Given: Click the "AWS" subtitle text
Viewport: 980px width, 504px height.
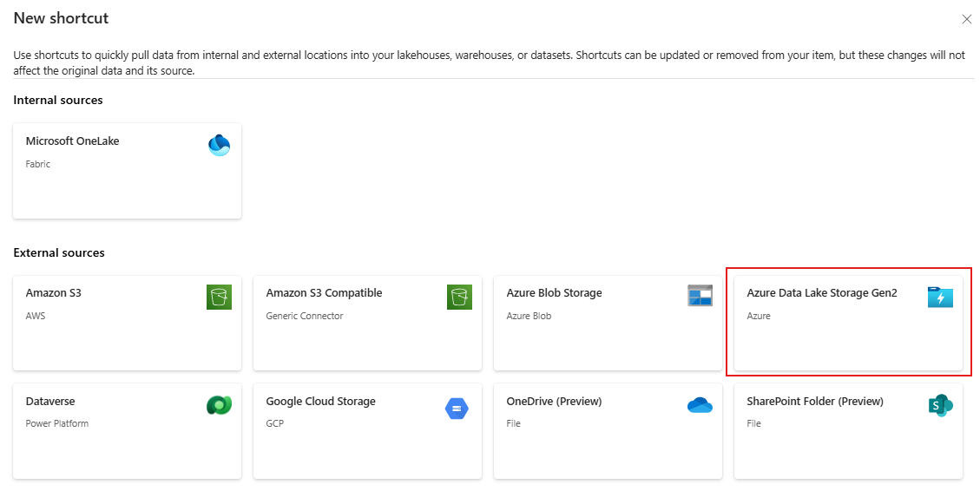Looking at the screenshot, I should (35, 316).
